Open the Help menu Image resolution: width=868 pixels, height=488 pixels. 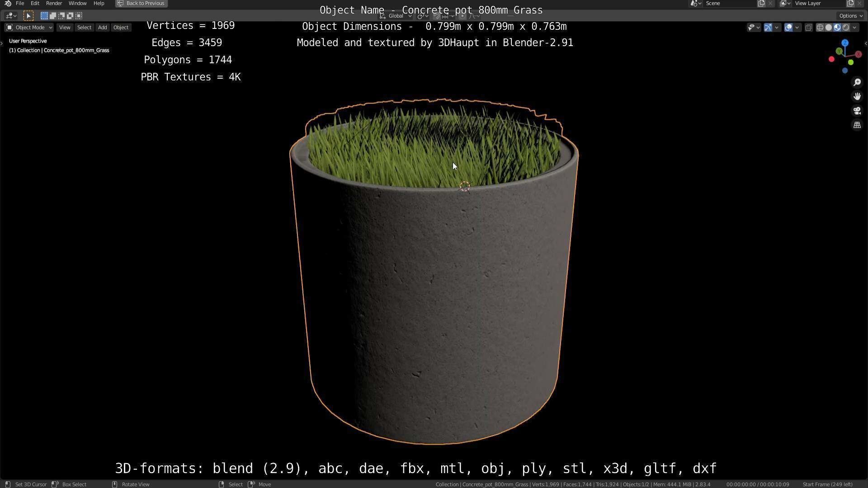coord(99,3)
